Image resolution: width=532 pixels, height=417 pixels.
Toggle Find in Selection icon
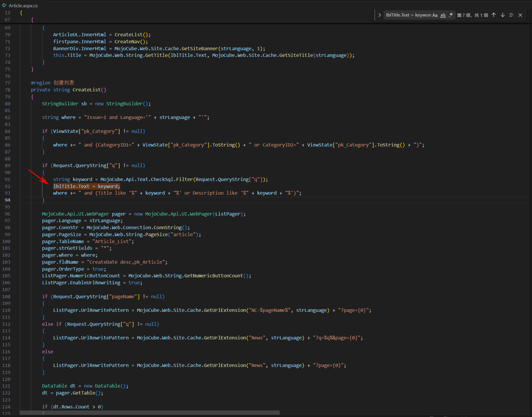tap(511, 15)
